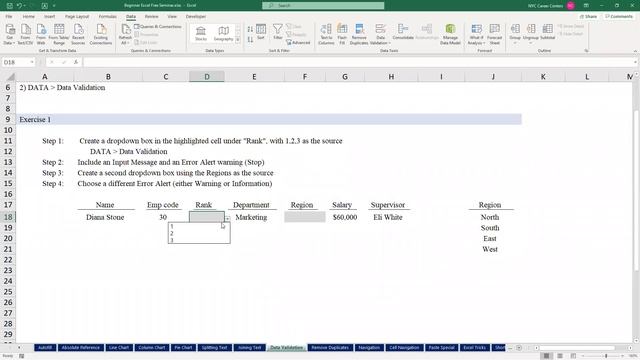
Task: Click the Group outline icon
Action: tap(515, 33)
